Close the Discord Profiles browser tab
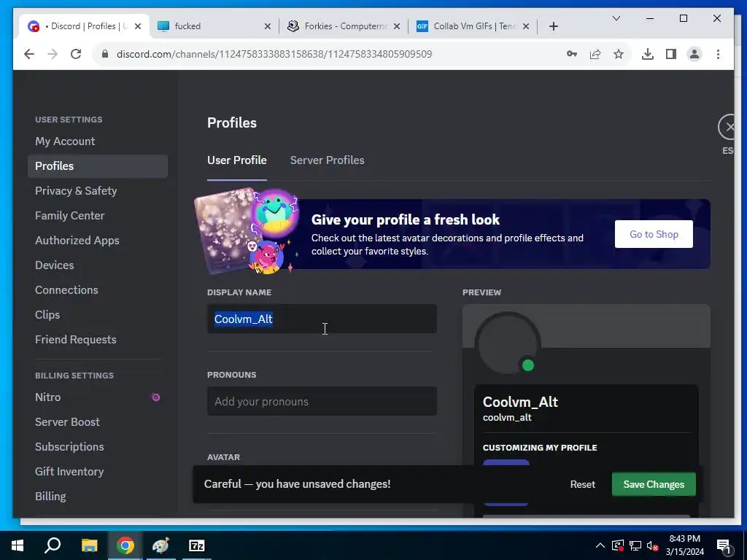747x560 pixels. click(138, 26)
